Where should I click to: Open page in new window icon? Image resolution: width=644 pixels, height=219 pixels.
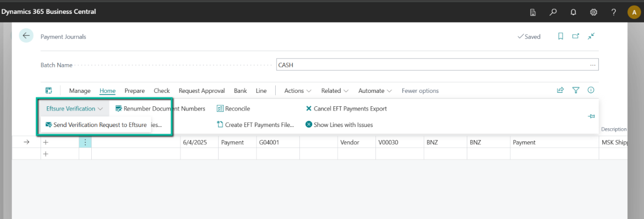pos(576,36)
